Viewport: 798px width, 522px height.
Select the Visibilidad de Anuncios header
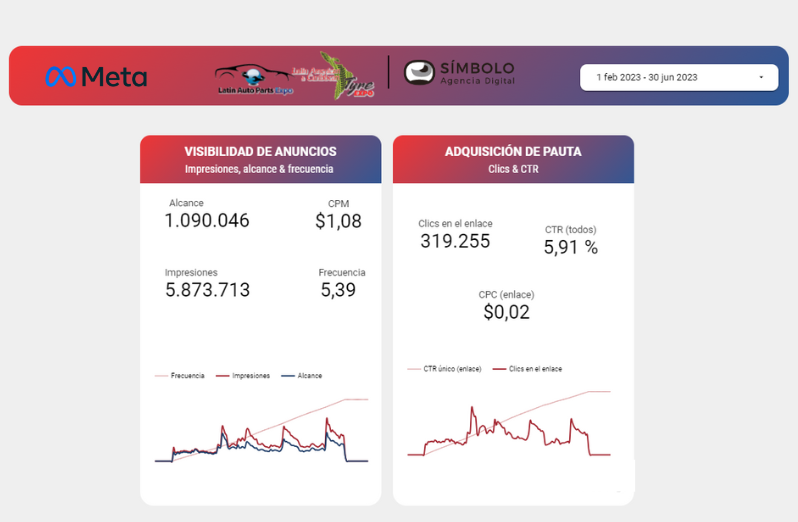261,159
